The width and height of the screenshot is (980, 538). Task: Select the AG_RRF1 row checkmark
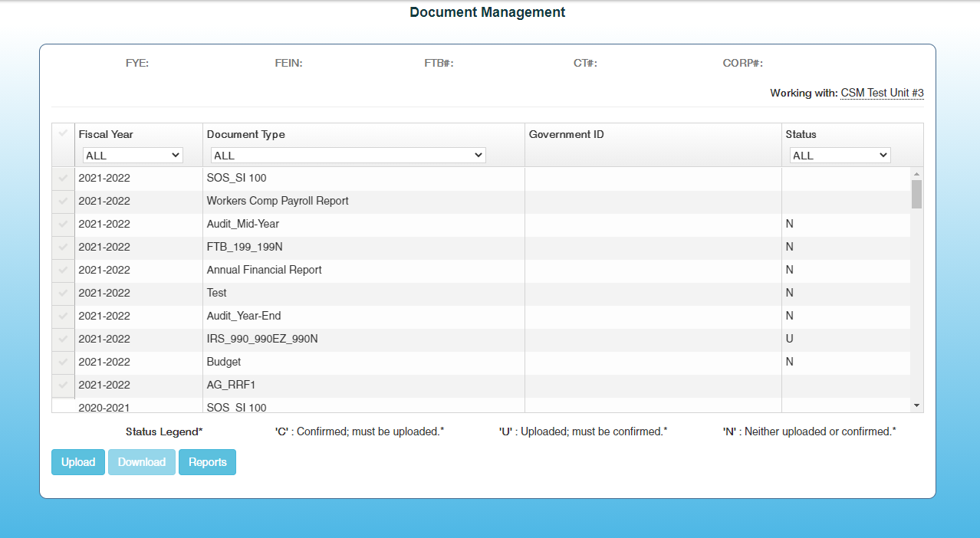click(x=63, y=385)
